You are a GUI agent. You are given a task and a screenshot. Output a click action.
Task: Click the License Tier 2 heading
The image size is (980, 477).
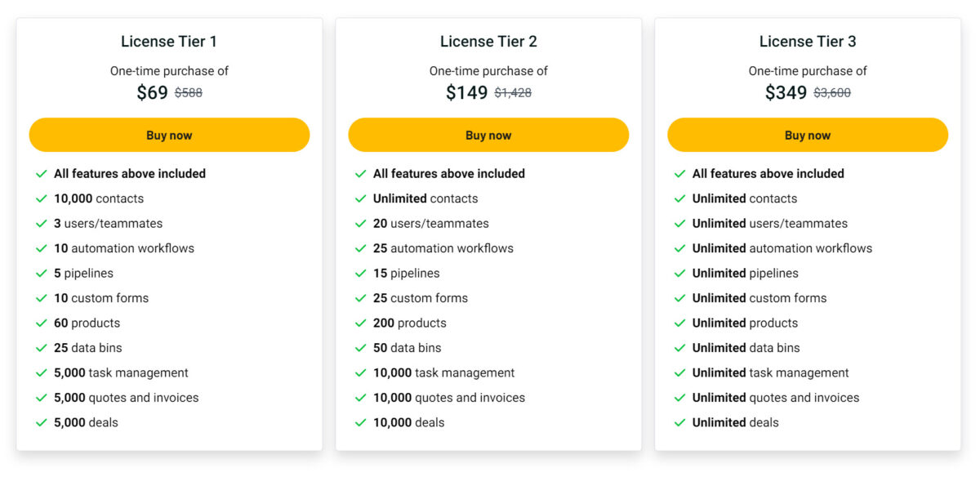pyautogui.click(x=488, y=41)
